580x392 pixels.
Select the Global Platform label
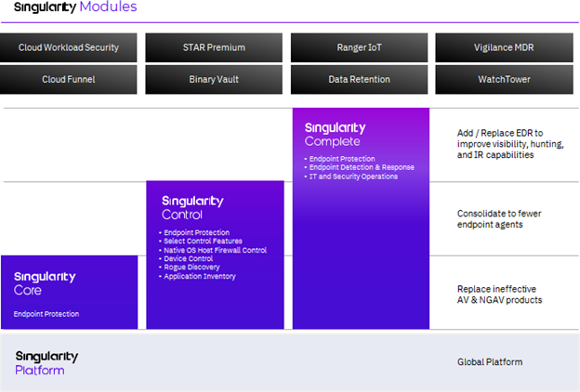[489, 361]
